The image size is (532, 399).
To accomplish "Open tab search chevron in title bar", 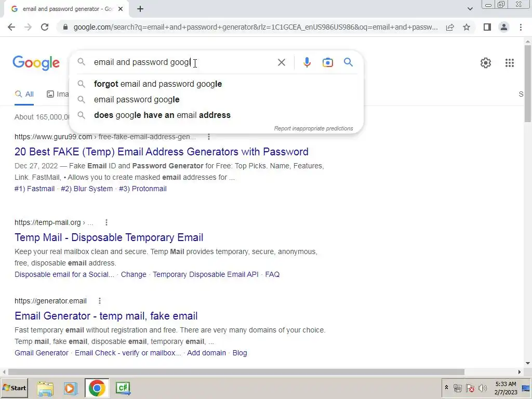I will tap(470, 9).
